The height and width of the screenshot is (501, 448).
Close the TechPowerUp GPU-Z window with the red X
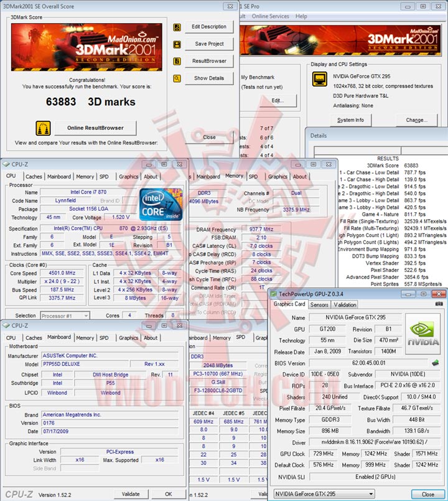[439, 294]
